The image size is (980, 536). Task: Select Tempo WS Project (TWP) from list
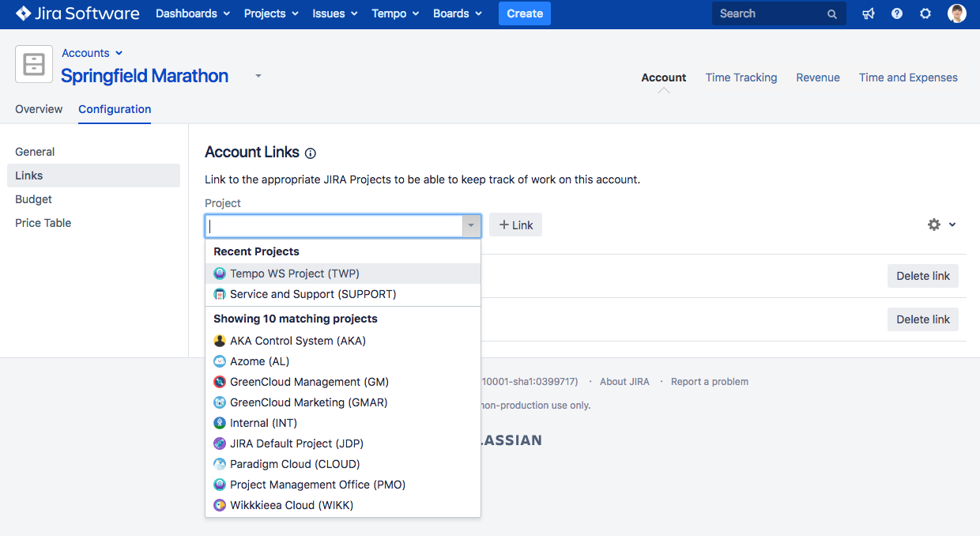pos(294,274)
